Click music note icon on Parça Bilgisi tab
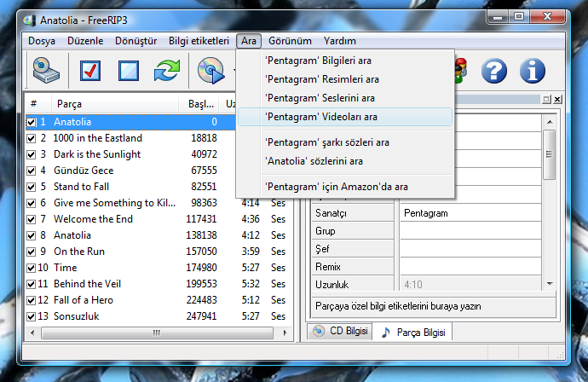Image resolution: width=588 pixels, height=382 pixels. (385, 332)
